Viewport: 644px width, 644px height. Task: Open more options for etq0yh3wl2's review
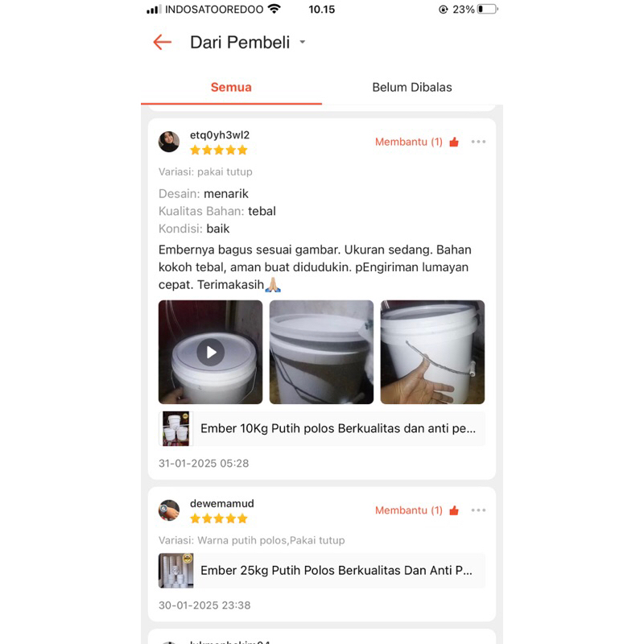[478, 142]
